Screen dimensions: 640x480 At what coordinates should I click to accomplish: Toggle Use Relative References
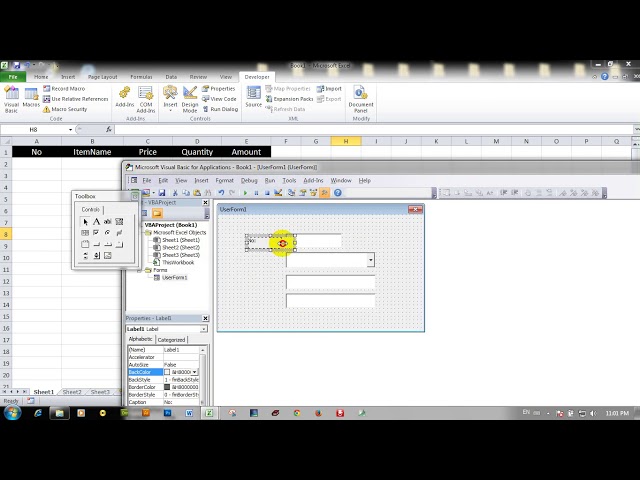point(76,99)
